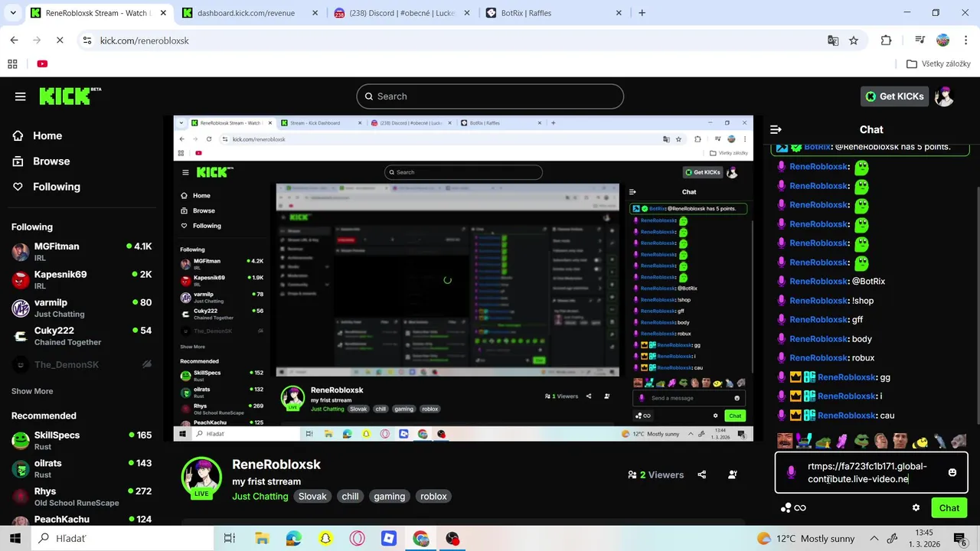Click the Slovak tag

coord(312,497)
